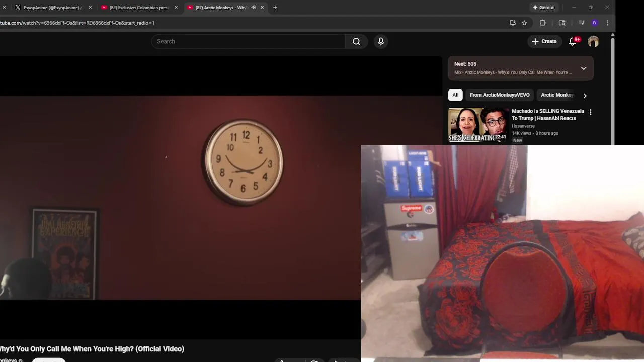The height and width of the screenshot is (362, 644).
Task: Click the install app icon in address bar
Action: pyautogui.click(x=513, y=23)
